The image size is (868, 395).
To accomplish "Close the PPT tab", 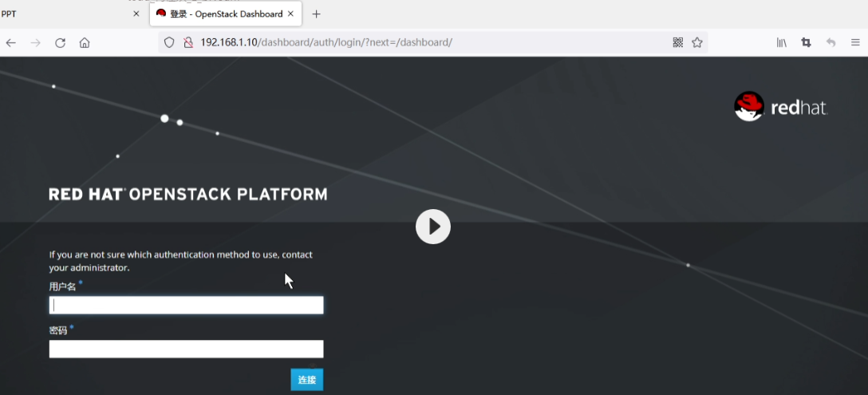I will pyautogui.click(x=136, y=14).
